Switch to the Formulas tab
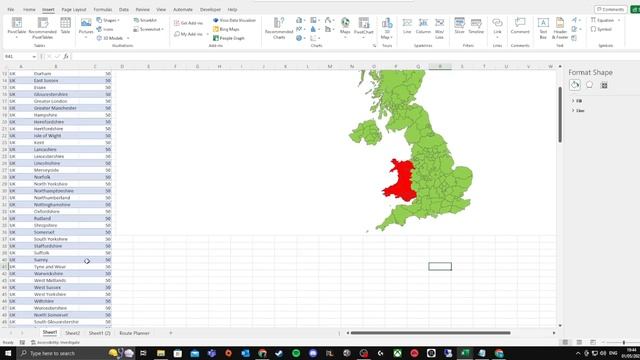The height and width of the screenshot is (360, 640). [102, 9]
